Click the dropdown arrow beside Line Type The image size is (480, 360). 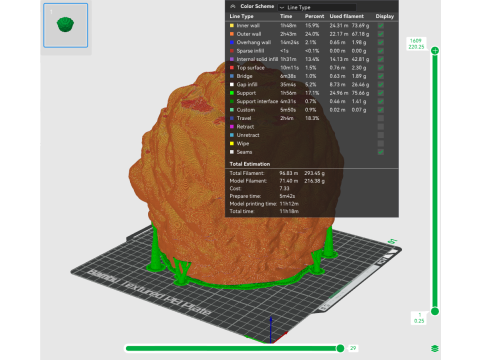tap(282, 7)
